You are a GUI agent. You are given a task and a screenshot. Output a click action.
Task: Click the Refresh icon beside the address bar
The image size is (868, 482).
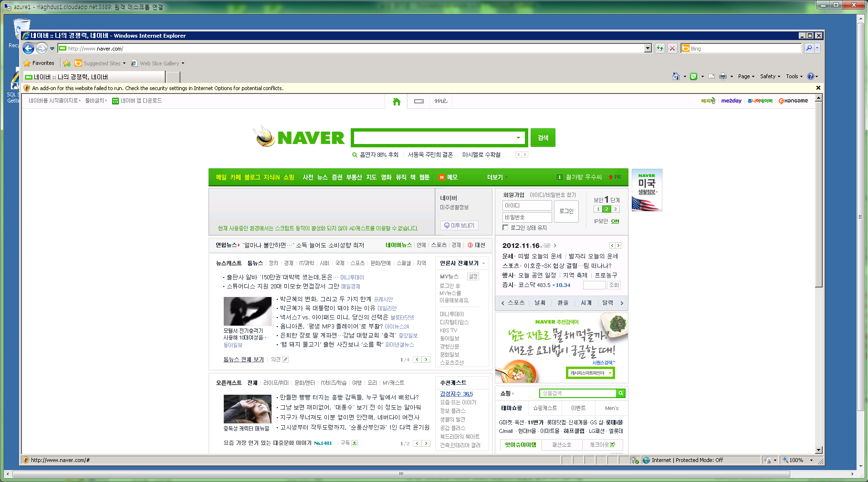point(660,48)
